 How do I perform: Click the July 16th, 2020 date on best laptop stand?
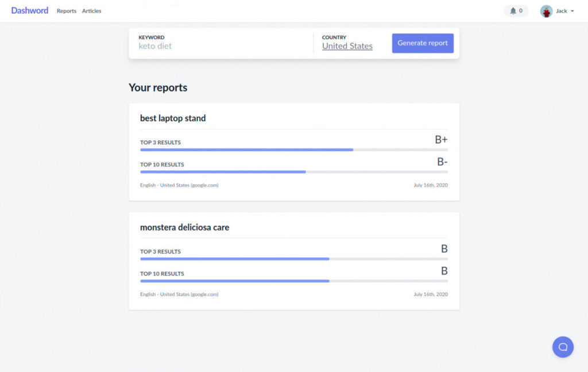pyautogui.click(x=431, y=185)
